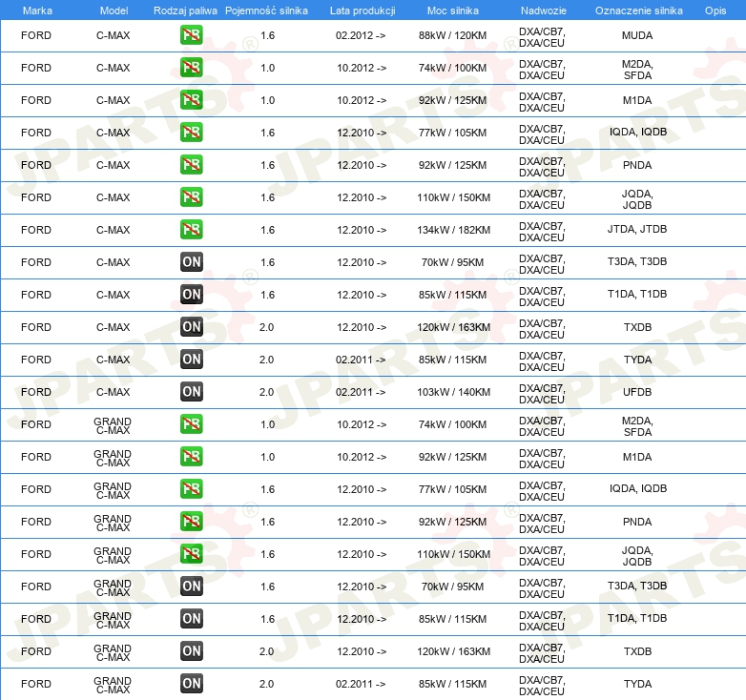Click the petrol fuel icon in the MUDA row
This screenshot has width=746, height=700.
point(192,35)
